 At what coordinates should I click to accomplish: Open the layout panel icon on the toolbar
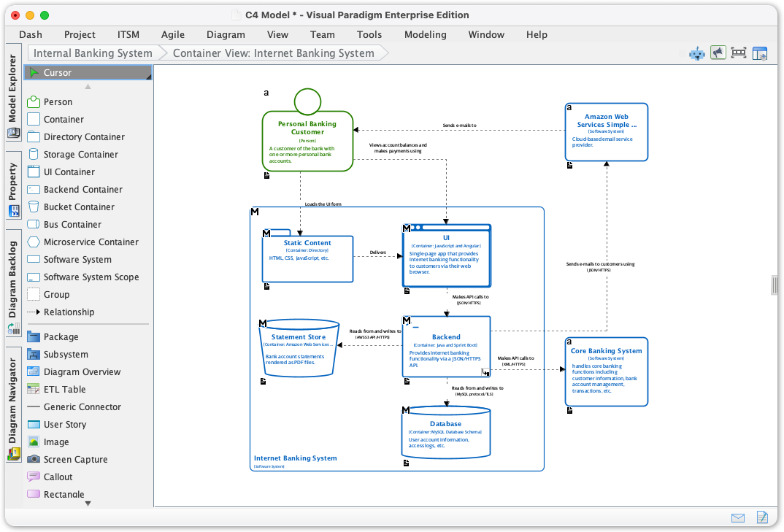click(760, 53)
